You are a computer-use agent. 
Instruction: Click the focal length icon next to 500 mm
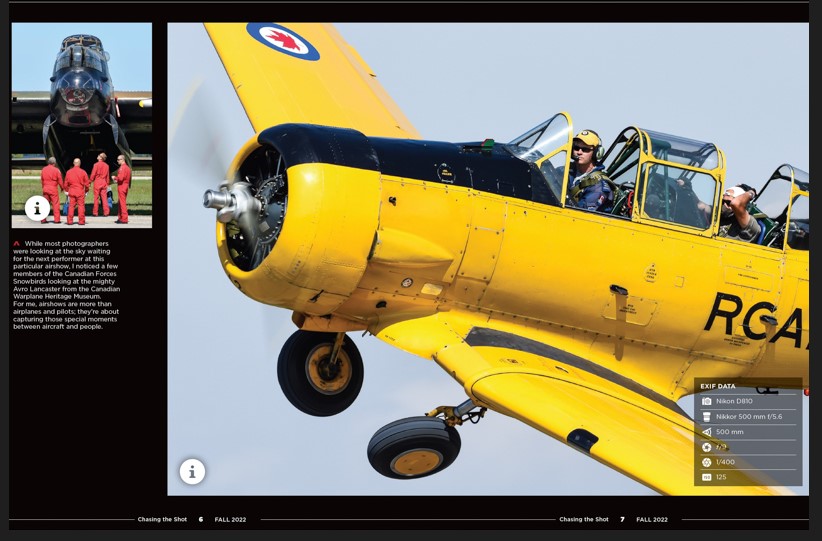[706, 432]
